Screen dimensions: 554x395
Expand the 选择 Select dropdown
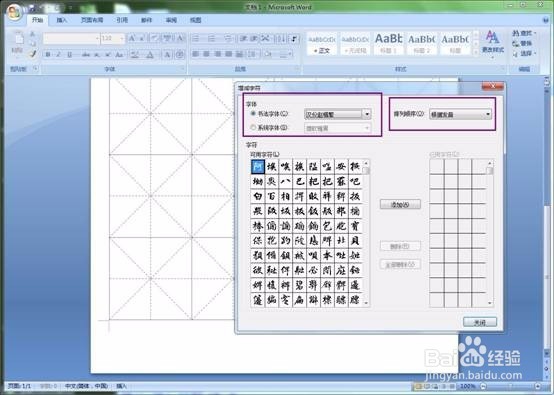point(535,53)
